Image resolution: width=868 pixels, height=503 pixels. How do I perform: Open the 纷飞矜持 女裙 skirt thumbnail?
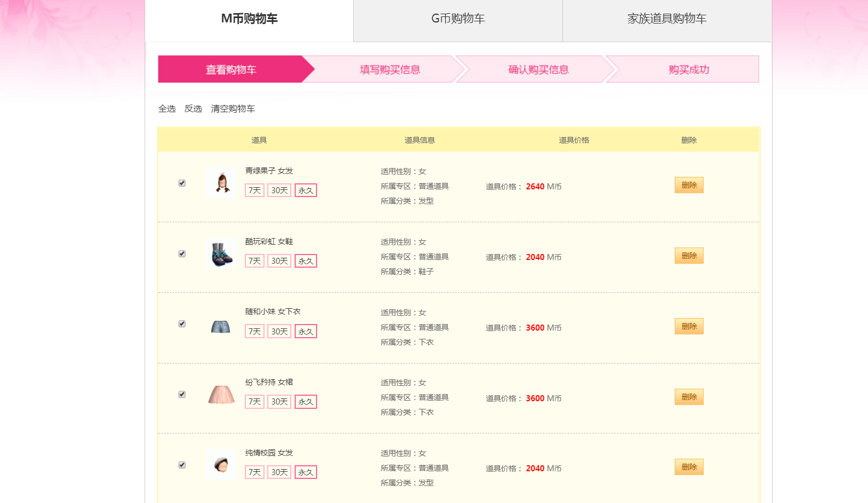tap(222, 395)
